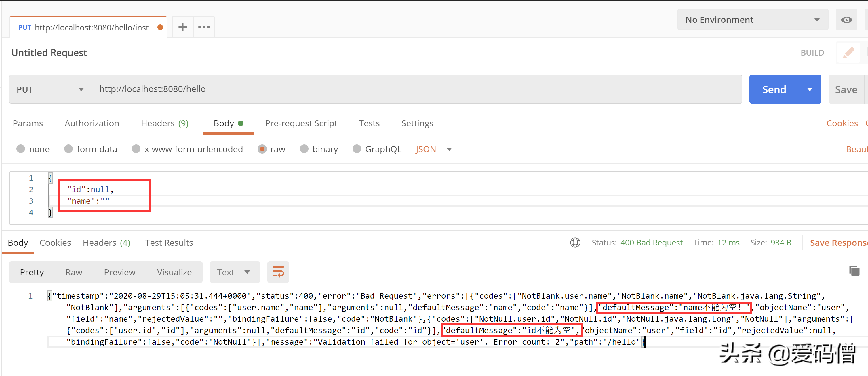The width and height of the screenshot is (868, 376).
Task: Open request Cookies
Action: [x=842, y=123]
